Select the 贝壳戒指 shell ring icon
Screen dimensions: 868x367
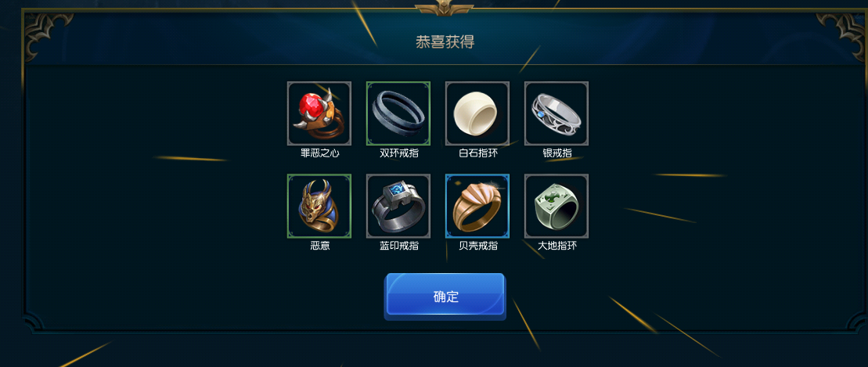[477, 206]
